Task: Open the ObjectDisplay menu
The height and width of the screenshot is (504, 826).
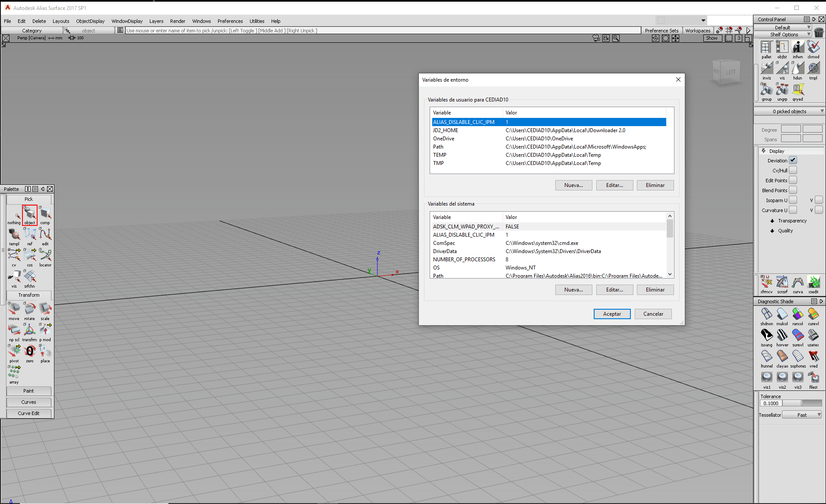Action: (90, 21)
